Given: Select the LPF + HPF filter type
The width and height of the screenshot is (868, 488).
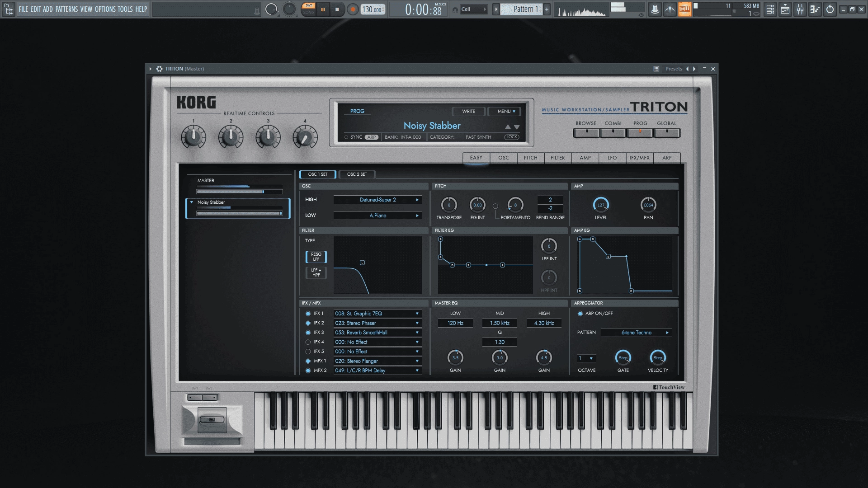Looking at the screenshot, I should pyautogui.click(x=316, y=272).
